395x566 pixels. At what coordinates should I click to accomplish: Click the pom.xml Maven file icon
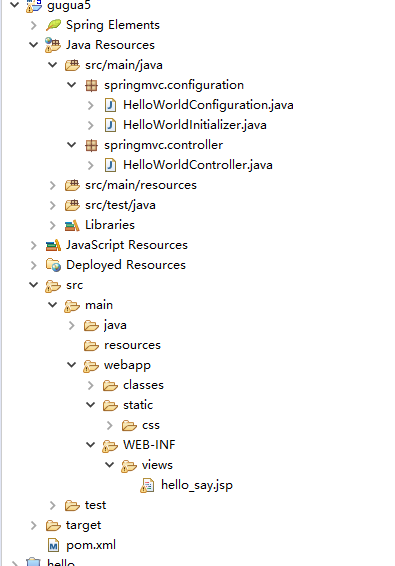click(53, 545)
